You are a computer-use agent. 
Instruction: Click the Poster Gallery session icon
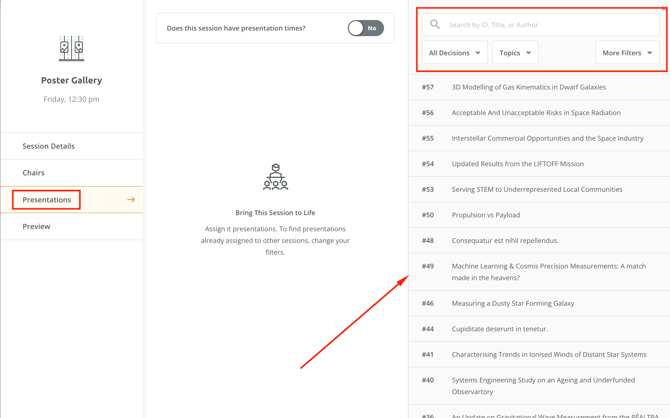click(x=71, y=48)
